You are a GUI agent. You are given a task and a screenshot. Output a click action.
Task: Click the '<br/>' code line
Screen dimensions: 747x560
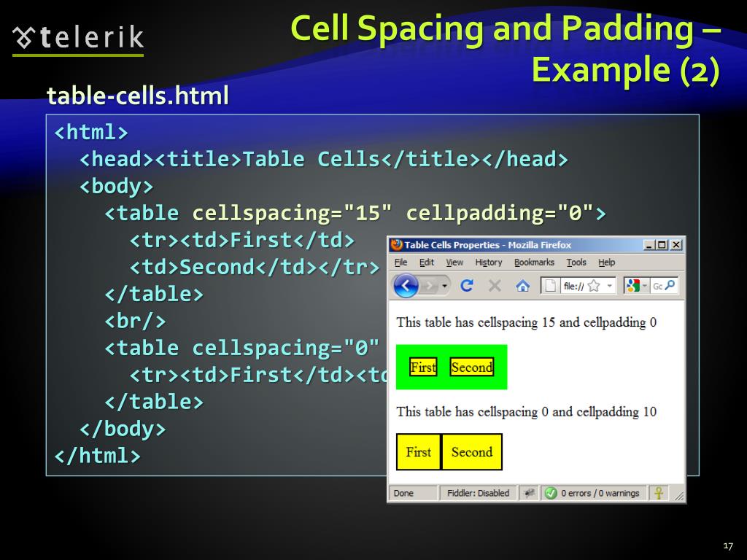135,321
